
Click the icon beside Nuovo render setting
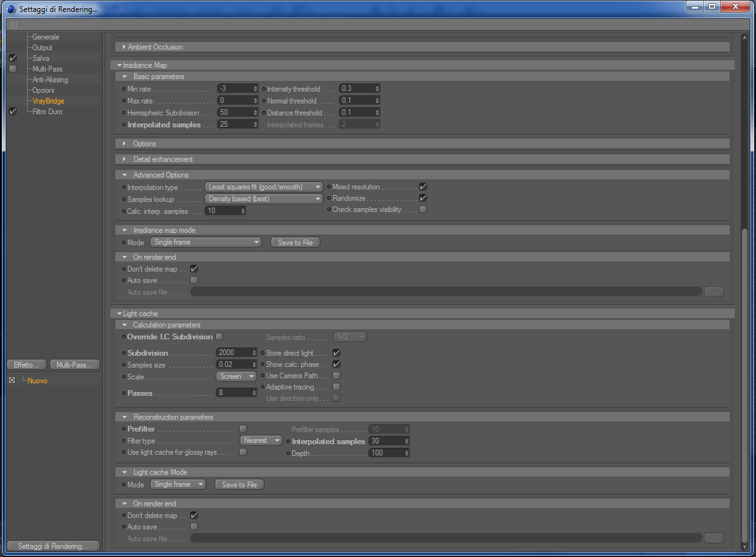pos(12,380)
